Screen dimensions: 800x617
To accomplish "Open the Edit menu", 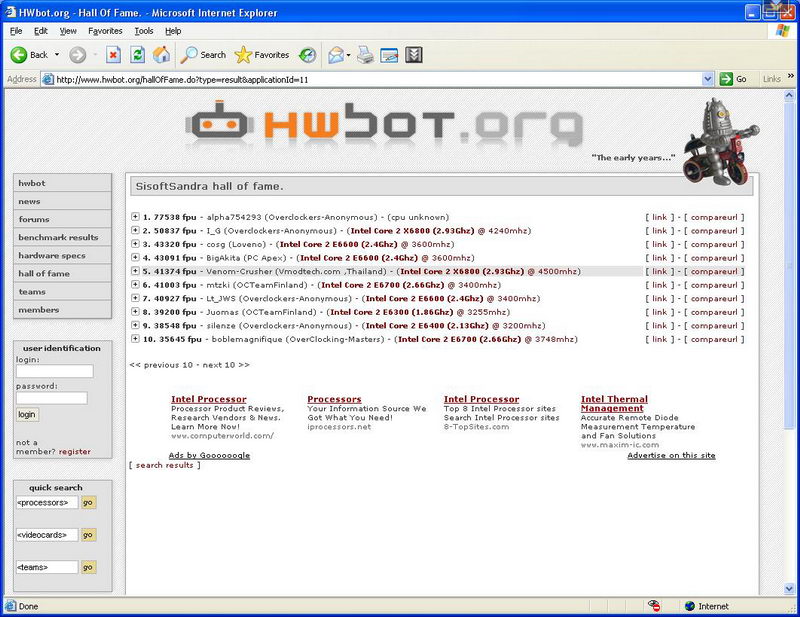I will coord(41,31).
